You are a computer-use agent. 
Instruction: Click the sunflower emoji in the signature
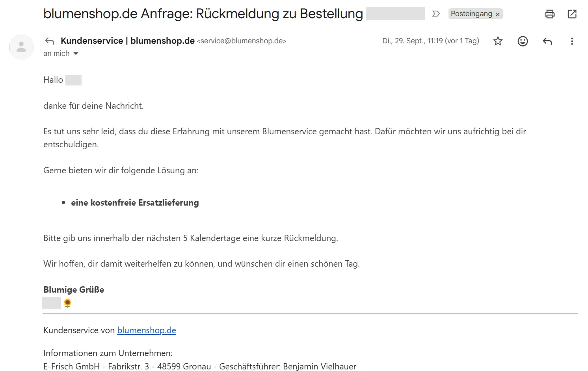[68, 303]
